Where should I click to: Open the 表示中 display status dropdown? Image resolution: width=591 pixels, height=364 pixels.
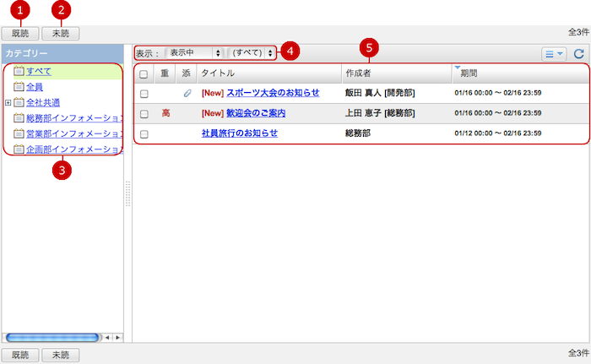[195, 53]
